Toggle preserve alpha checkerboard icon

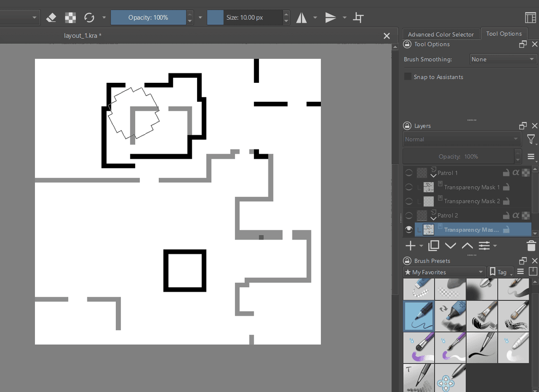pyautogui.click(x=70, y=17)
